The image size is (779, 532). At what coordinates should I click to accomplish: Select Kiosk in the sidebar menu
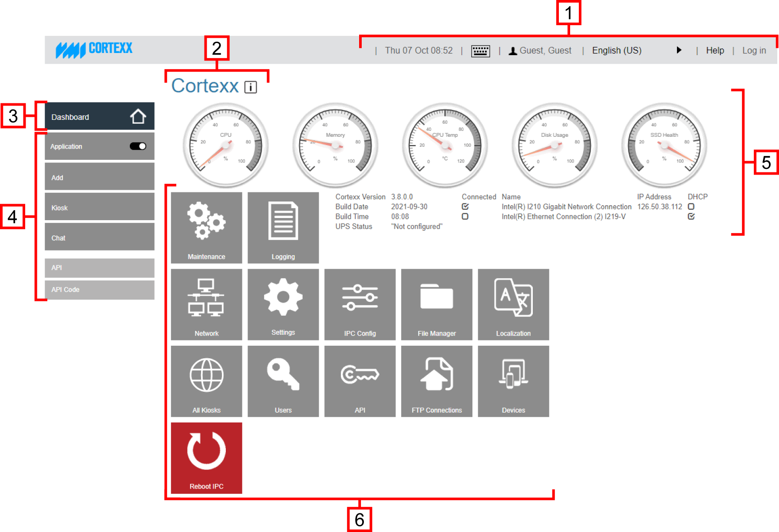[x=99, y=208]
